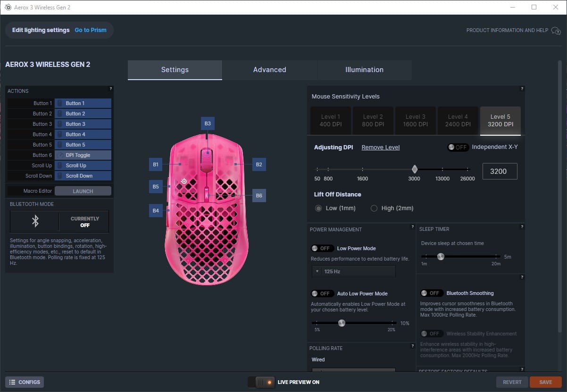Click the Sleep Timer slider handle

pyautogui.click(x=441, y=257)
